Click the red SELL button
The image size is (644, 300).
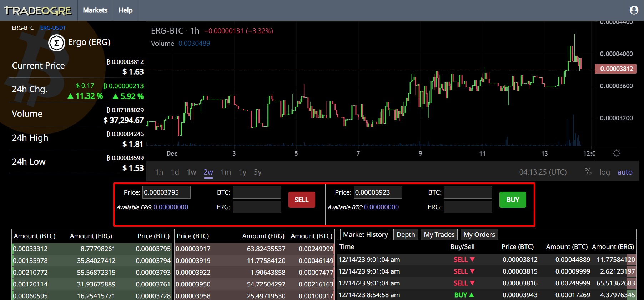(302, 200)
